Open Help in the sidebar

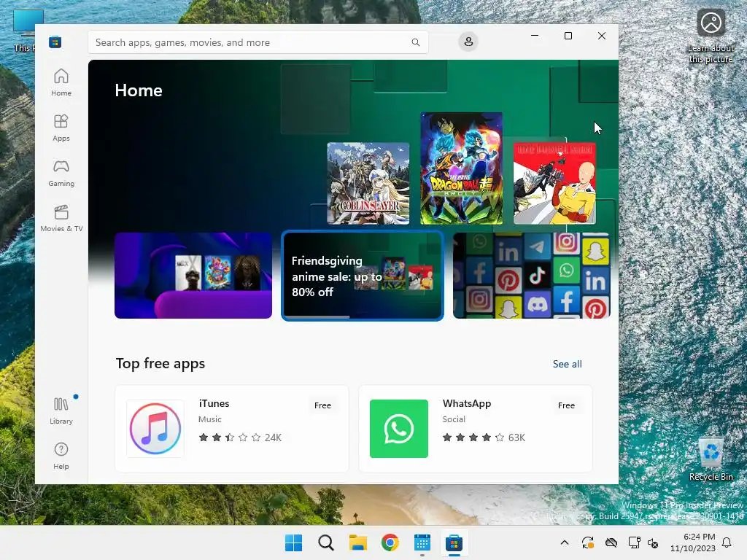(61, 456)
